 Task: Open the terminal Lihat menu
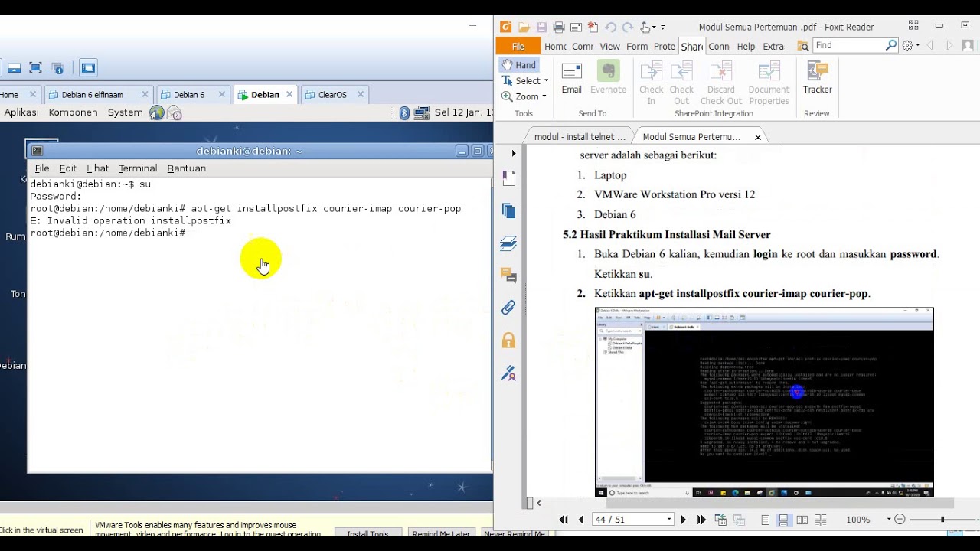point(97,168)
